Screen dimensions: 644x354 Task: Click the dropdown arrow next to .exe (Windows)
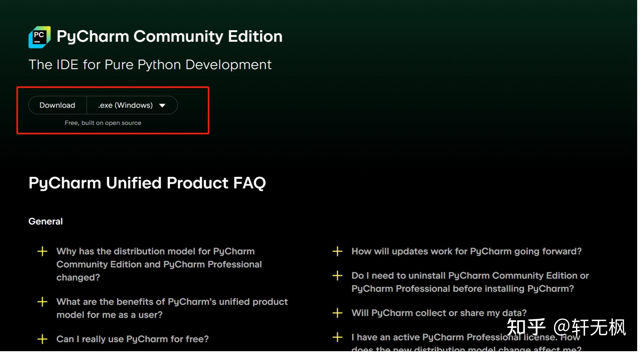click(x=162, y=105)
